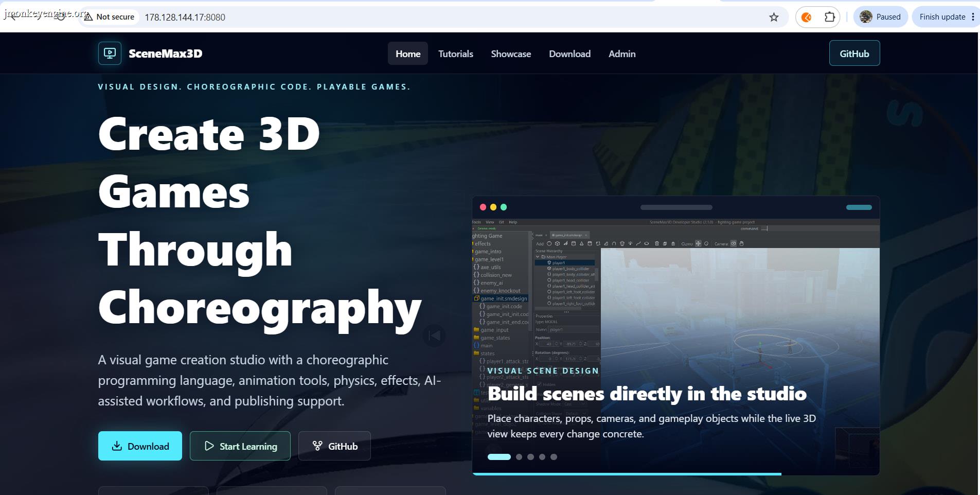This screenshot has width=980, height=495.
Task: Bookmark this page with the star icon
Action: click(x=774, y=17)
